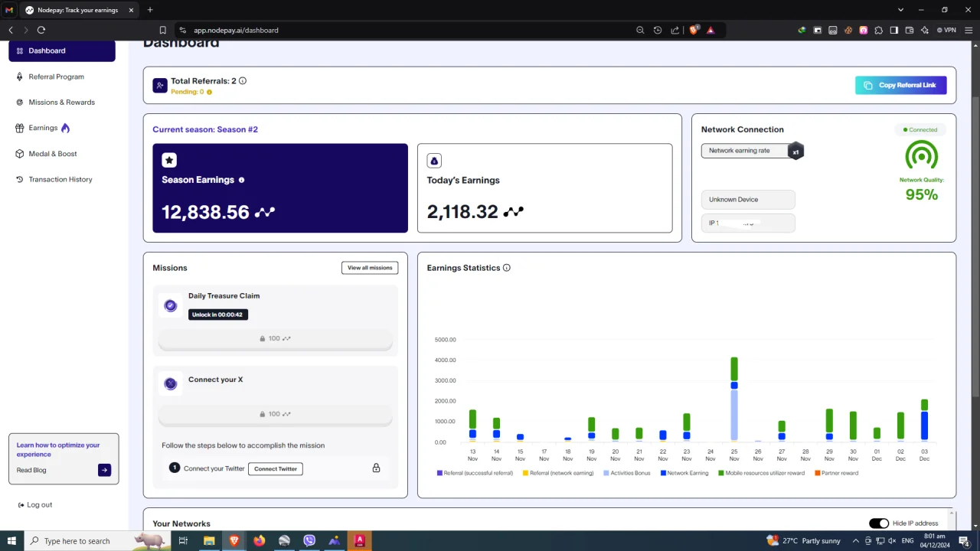
Task: Click the locked Daily Treasure 100 reward bar
Action: 275,338
